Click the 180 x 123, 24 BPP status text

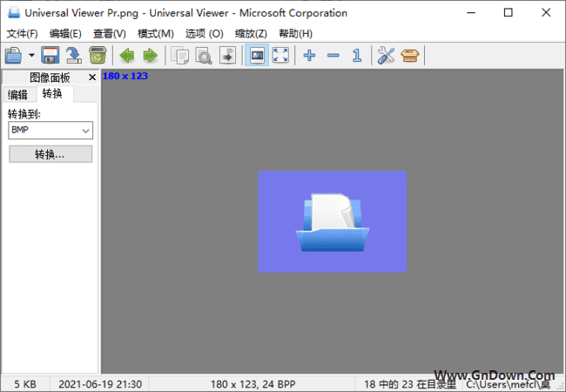pos(253,384)
